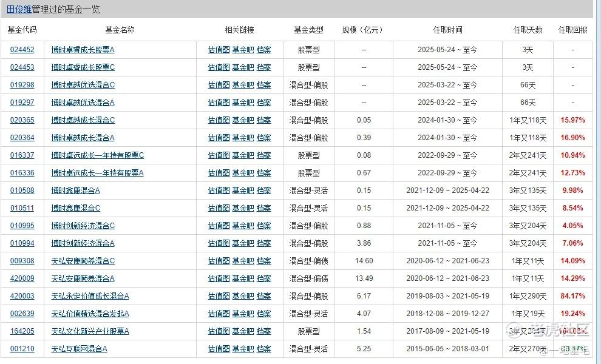Screen dimensions: 601x364
Task: Open 估值图 link for fund 020365
Action: tap(219, 120)
